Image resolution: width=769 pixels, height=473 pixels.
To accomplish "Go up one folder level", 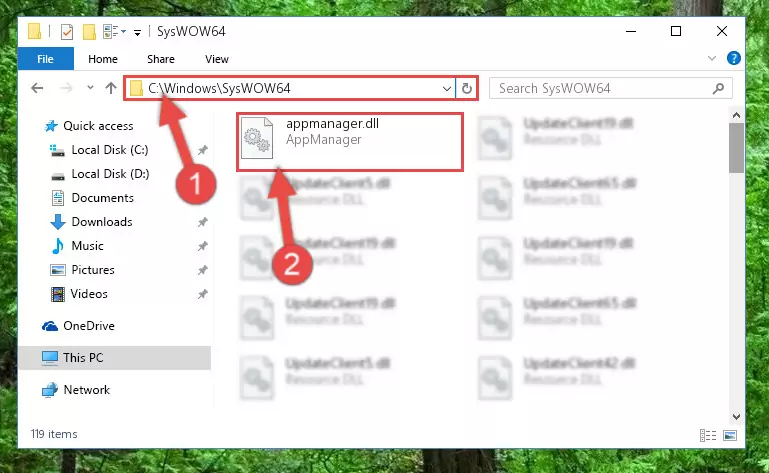I will pos(111,88).
